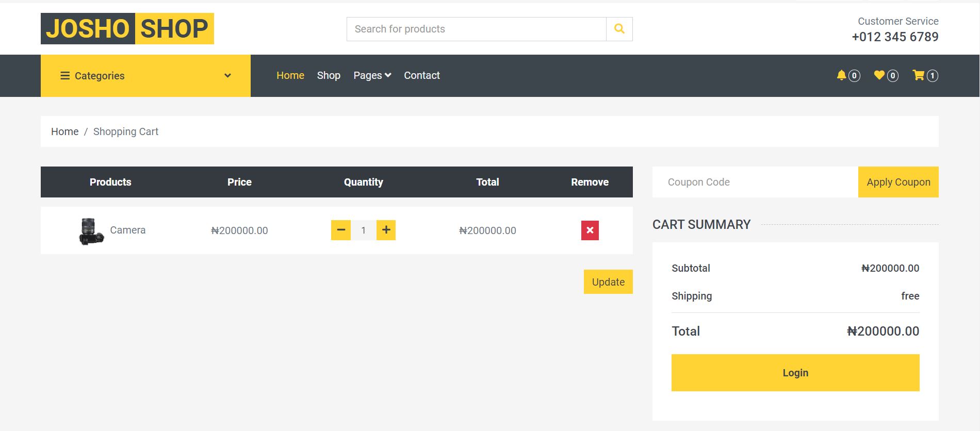Expand the Categories dropdown menu
The height and width of the screenshot is (431, 980).
click(145, 76)
